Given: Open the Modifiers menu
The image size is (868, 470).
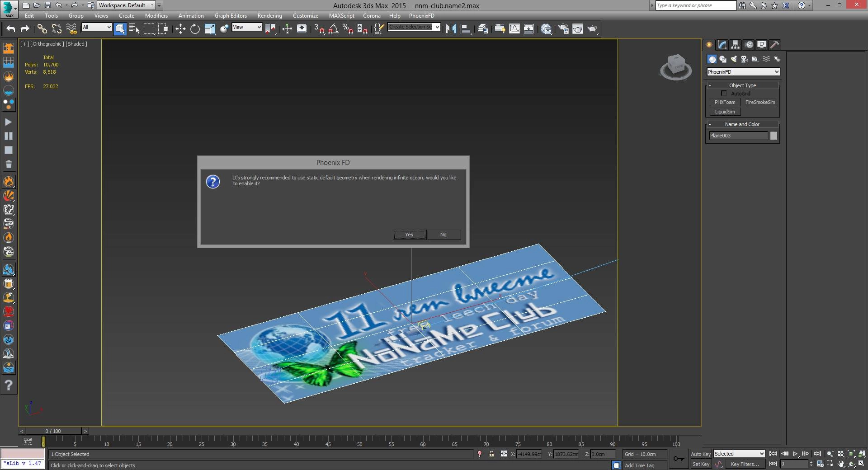Looking at the screenshot, I should point(156,15).
